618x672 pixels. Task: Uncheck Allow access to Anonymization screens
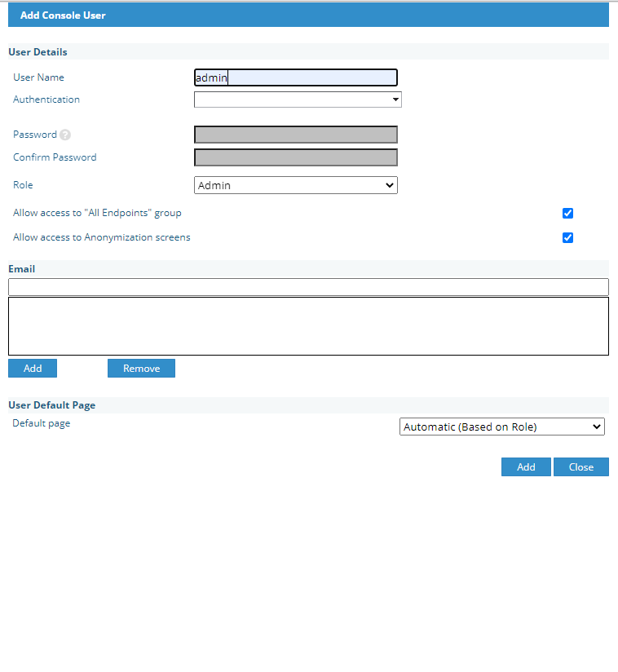click(x=567, y=238)
